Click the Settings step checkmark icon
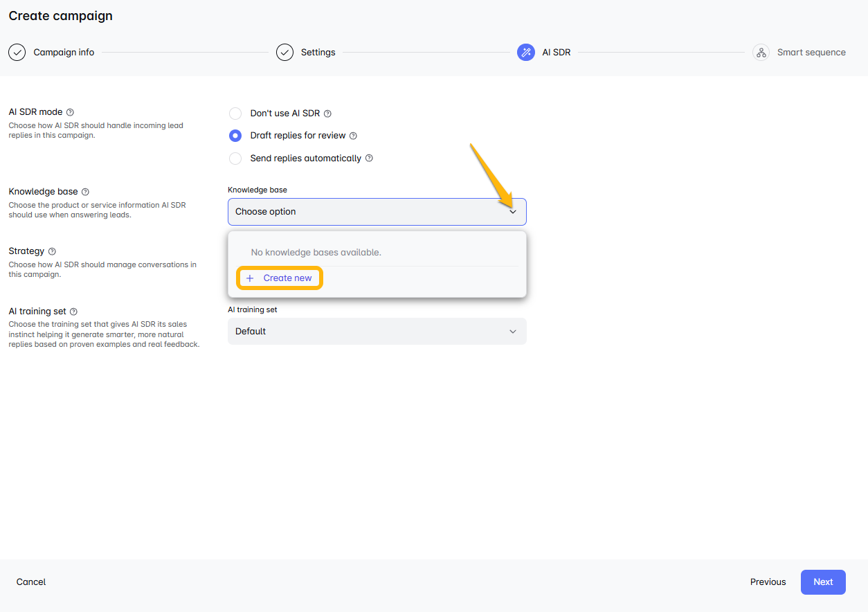 coord(284,52)
